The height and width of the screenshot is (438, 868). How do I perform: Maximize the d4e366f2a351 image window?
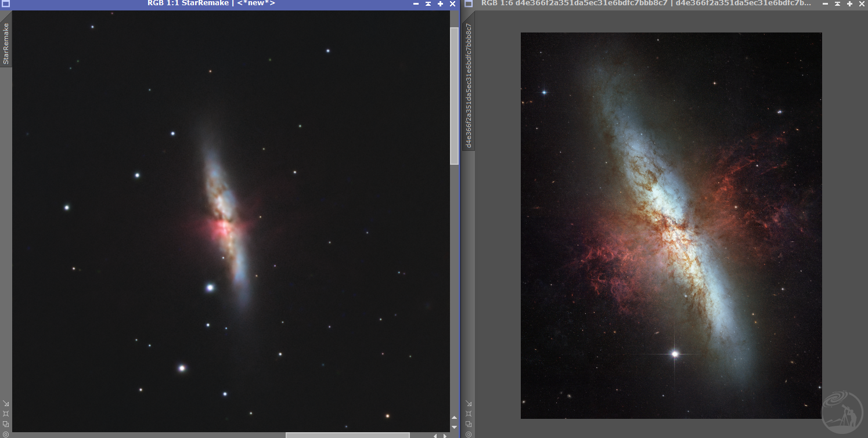[849, 3]
